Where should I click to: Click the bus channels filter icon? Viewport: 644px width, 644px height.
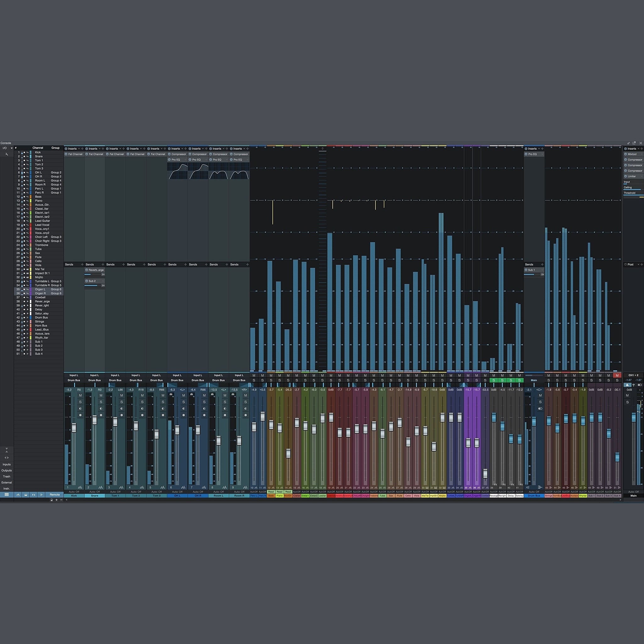click(41, 495)
